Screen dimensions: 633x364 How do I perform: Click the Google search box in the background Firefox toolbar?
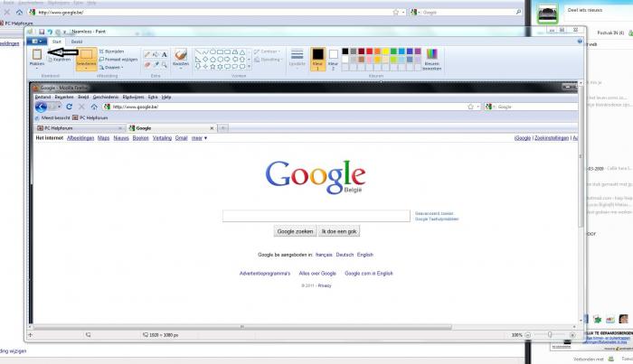click(467, 13)
